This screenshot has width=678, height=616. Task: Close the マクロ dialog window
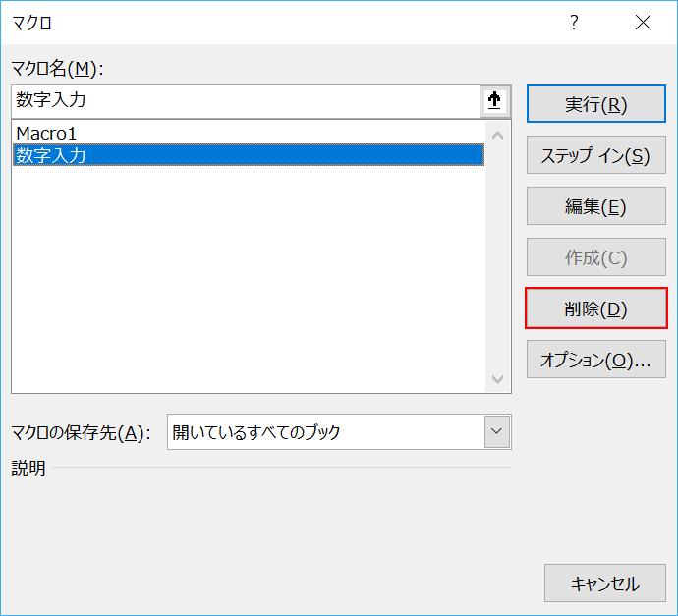(643, 22)
